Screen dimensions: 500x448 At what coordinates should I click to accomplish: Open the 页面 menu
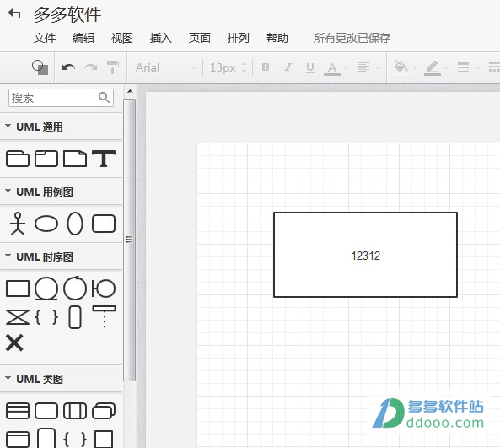point(200,38)
